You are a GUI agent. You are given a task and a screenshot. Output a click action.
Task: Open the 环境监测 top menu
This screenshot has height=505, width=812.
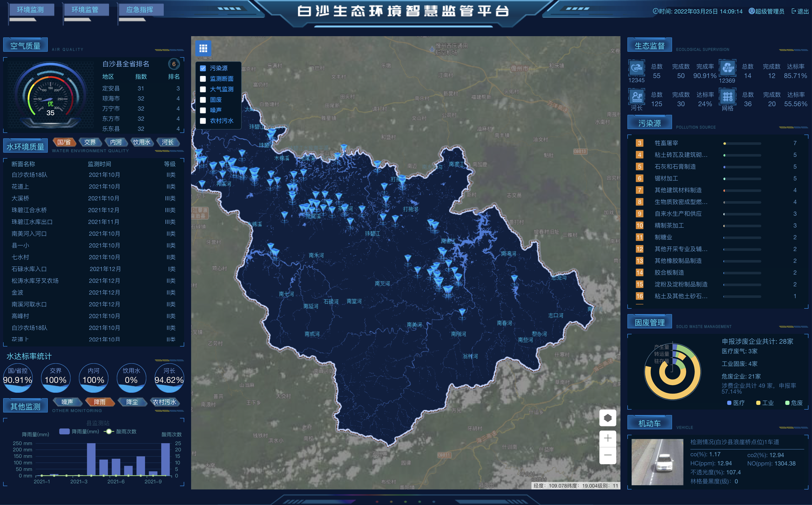point(31,10)
